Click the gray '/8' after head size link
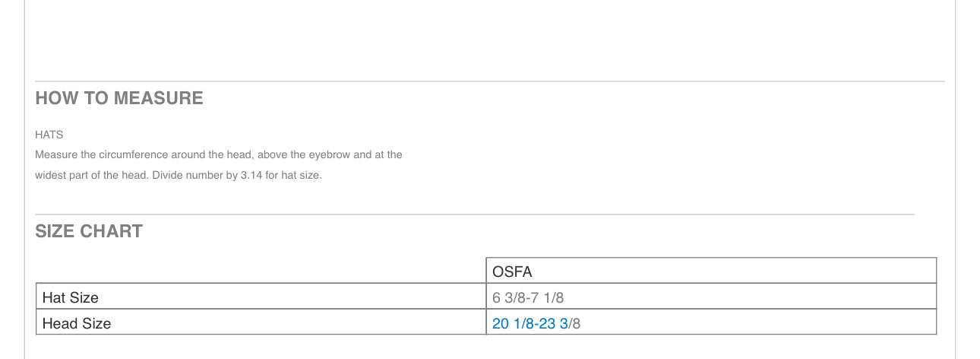The width and height of the screenshot is (980, 359). coord(574,323)
